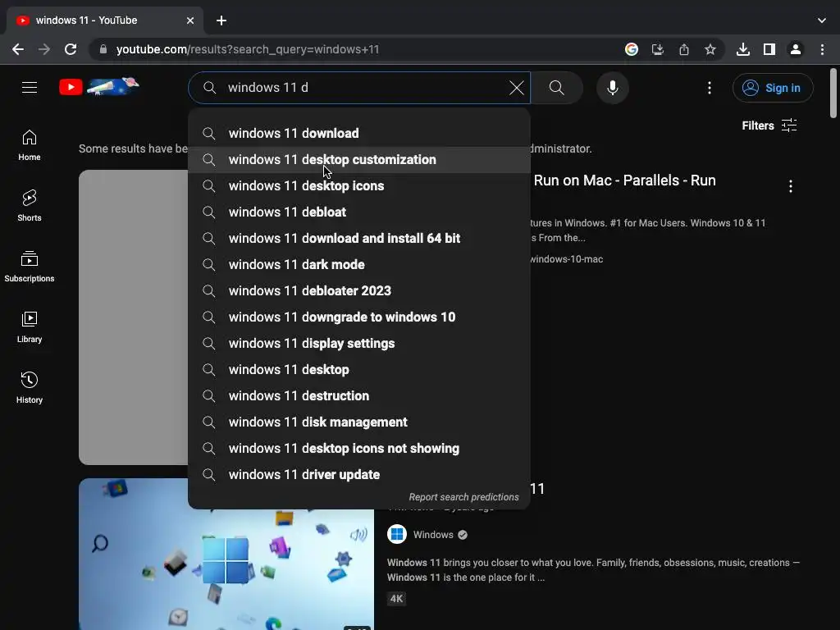The height and width of the screenshot is (630, 840).
Task: Open the Parallels Run on Mac title
Action: (x=624, y=180)
